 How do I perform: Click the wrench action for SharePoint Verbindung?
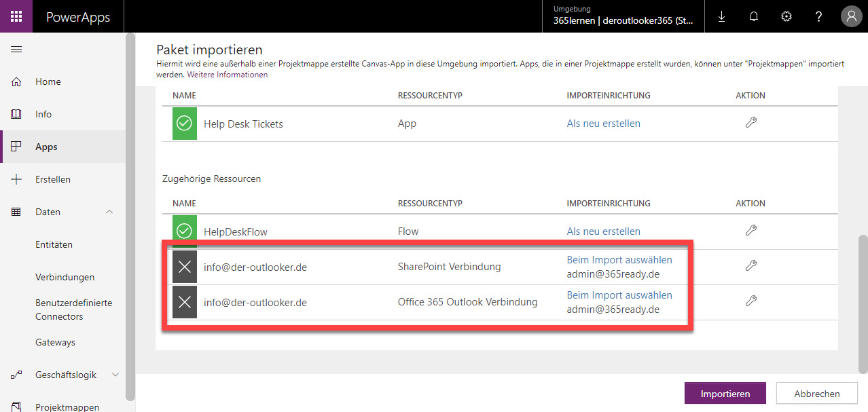pyautogui.click(x=751, y=266)
